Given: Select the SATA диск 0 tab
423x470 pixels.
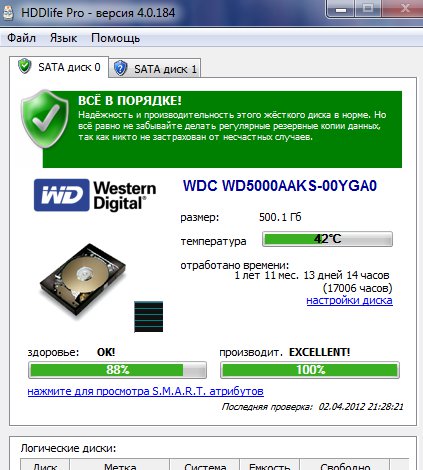Looking at the screenshot, I should point(59,67).
